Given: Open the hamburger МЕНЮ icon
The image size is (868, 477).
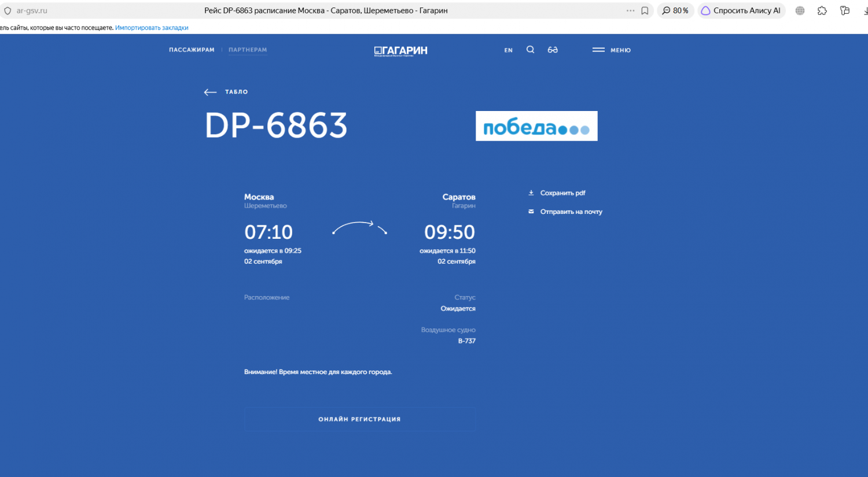Looking at the screenshot, I should [x=598, y=50].
